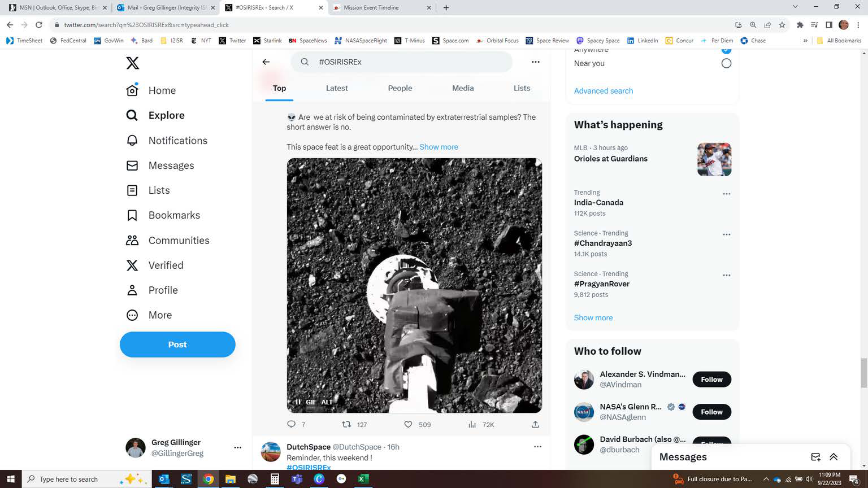Open the SpaceNews bookmark
868x488 pixels.
[x=307, y=41]
